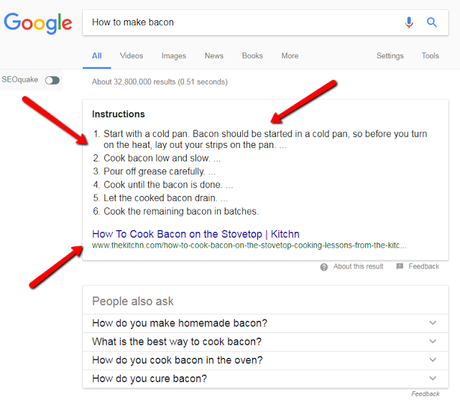Expand 'What is the best way to cook bacon?'
460x407 pixels.
click(x=265, y=342)
